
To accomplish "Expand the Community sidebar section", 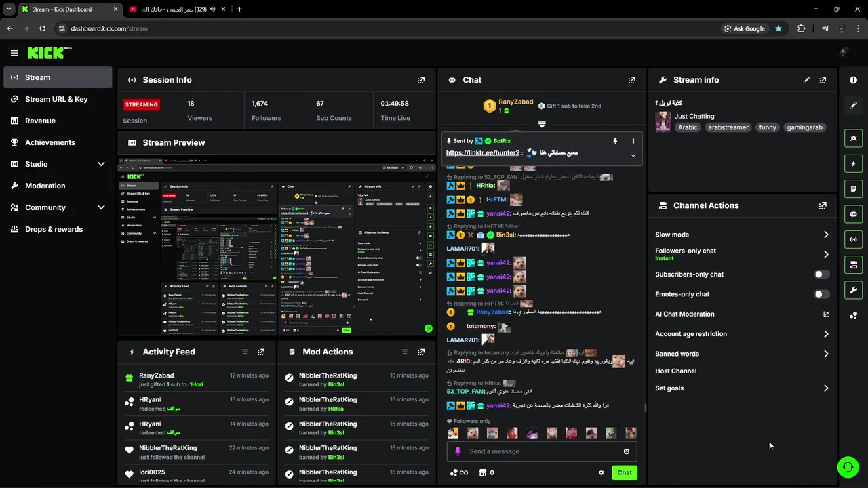I will point(101,207).
